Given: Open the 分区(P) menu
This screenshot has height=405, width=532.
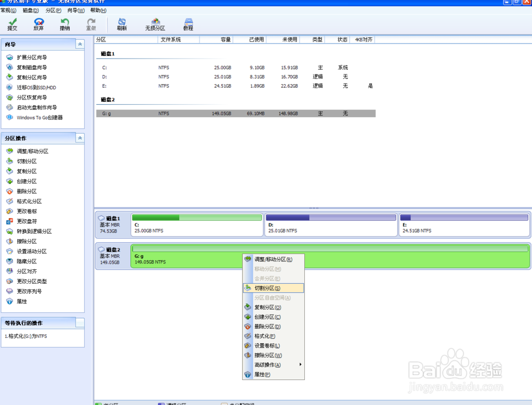Looking at the screenshot, I should (x=53, y=10).
